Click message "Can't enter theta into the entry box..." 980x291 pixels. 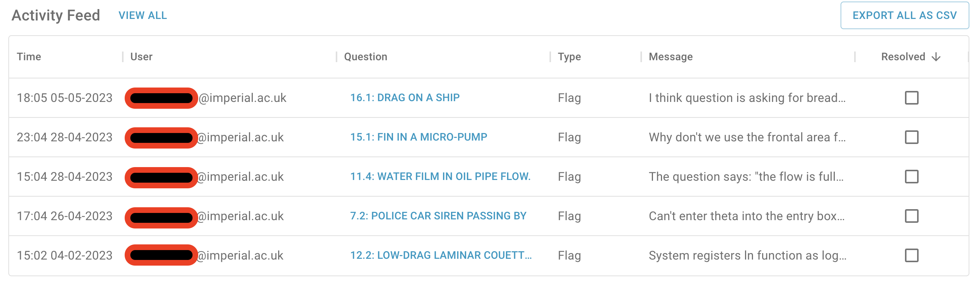(x=747, y=216)
